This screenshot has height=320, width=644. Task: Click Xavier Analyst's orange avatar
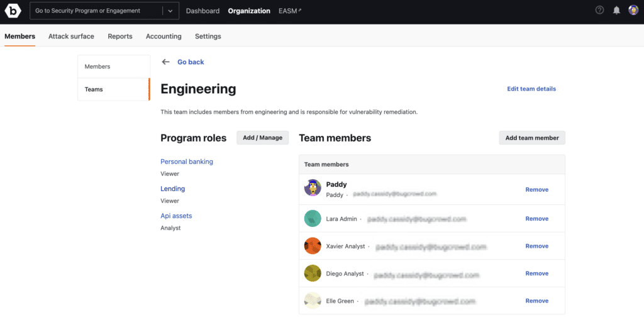coord(313,246)
